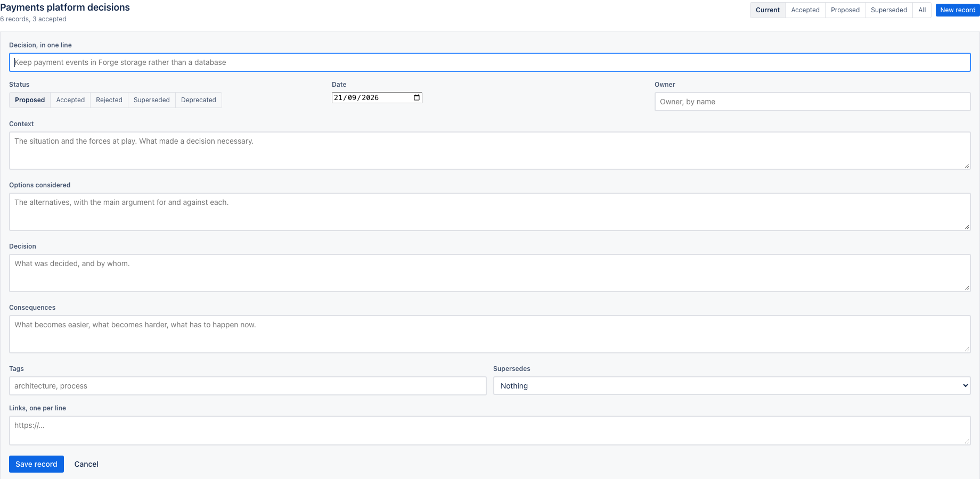Click the Tags input field
This screenshot has width=980, height=479.
248,386
